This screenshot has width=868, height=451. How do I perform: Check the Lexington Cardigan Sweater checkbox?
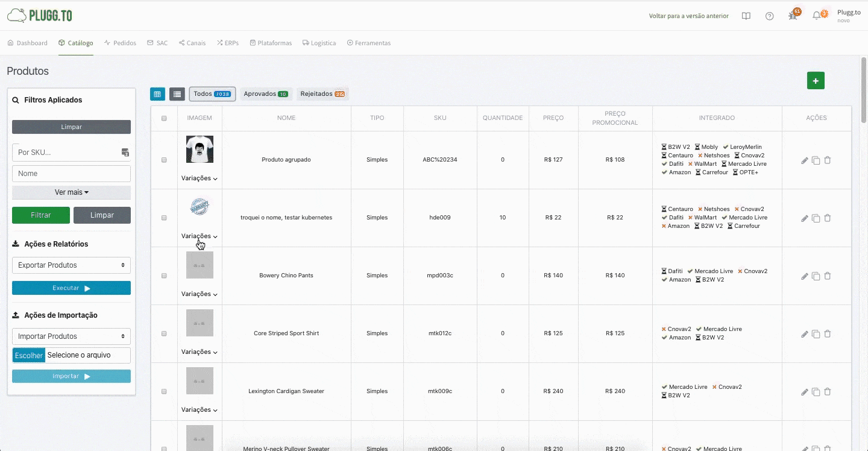coord(164,391)
